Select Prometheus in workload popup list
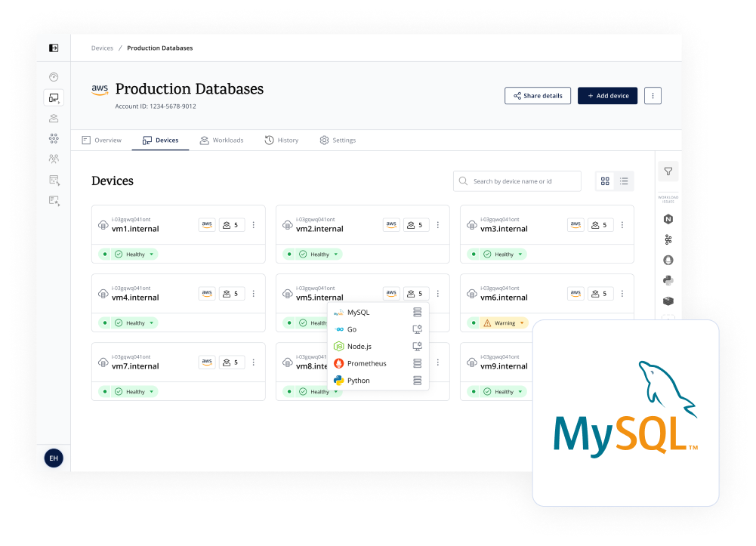 (378, 363)
